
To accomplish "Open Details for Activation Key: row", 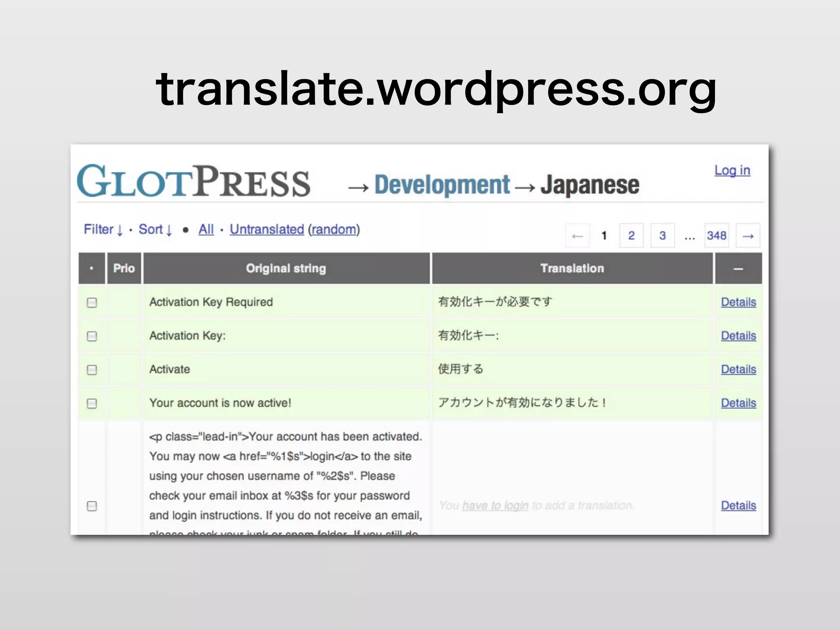I will coord(738,336).
